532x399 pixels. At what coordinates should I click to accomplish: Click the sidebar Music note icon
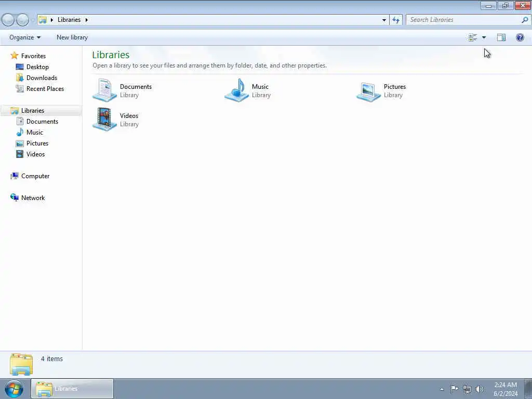20,132
